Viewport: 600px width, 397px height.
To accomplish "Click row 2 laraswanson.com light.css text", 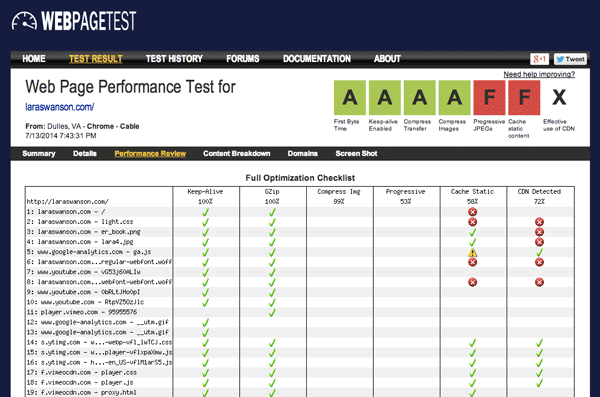I will click(x=80, y=222).
